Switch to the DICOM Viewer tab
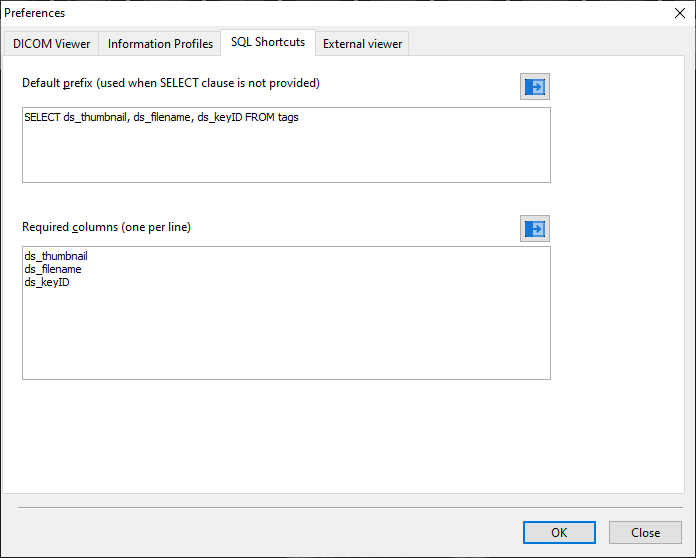The image size is (696, 558). point(51,44)
